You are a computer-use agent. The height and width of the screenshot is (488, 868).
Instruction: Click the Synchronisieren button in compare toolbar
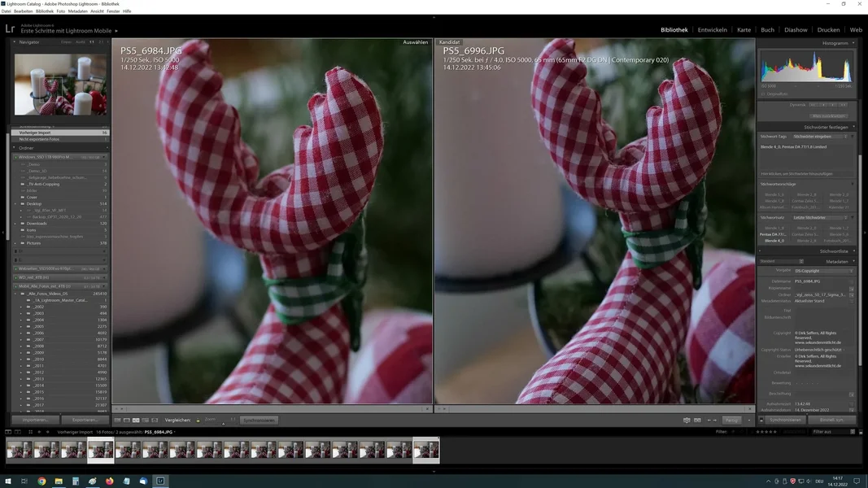click(x=259, y=420)
